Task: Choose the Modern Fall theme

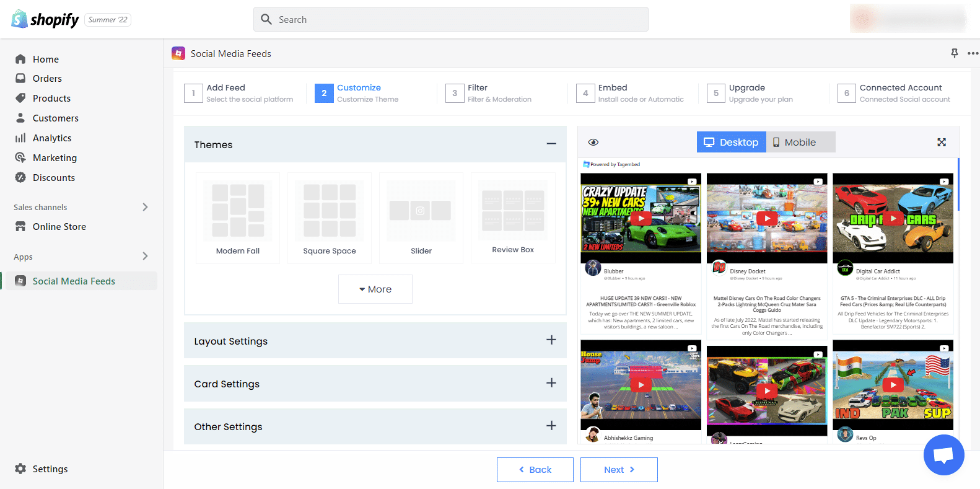Action: 238,218
